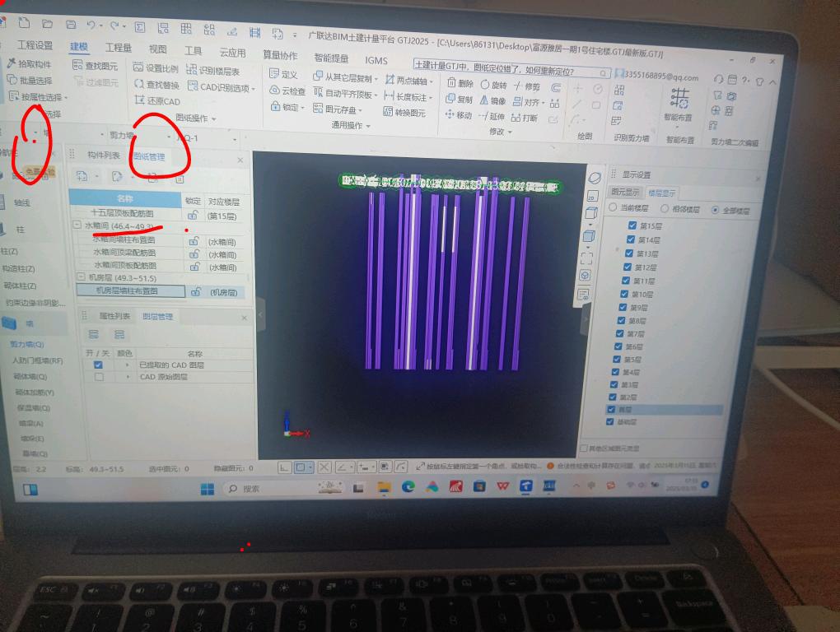Screen dimensions: 840x632
Task: Click the 打断 break tool
Action: [525, 118]
